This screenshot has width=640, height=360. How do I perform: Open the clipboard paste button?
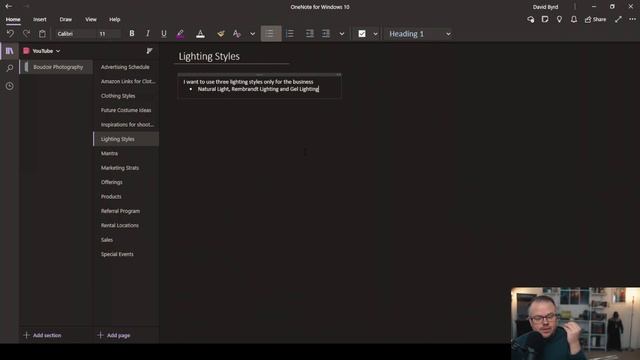pos(42,34)
